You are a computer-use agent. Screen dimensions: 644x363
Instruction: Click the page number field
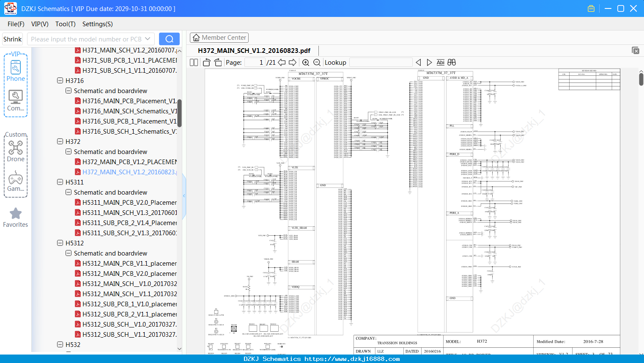coord(254,62)
